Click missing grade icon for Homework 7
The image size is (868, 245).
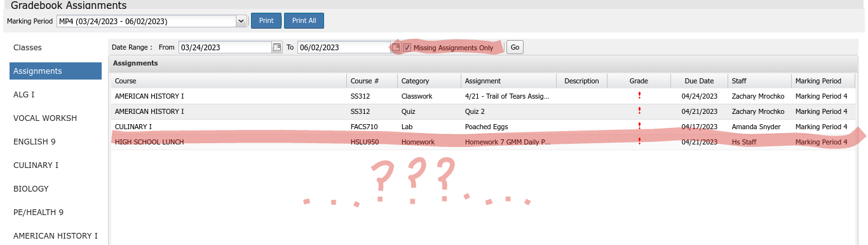click(x=639, y=142)
